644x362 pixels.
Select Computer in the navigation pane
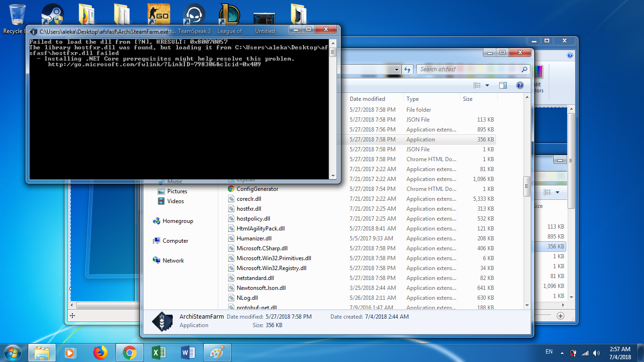(x=171, y=241)
